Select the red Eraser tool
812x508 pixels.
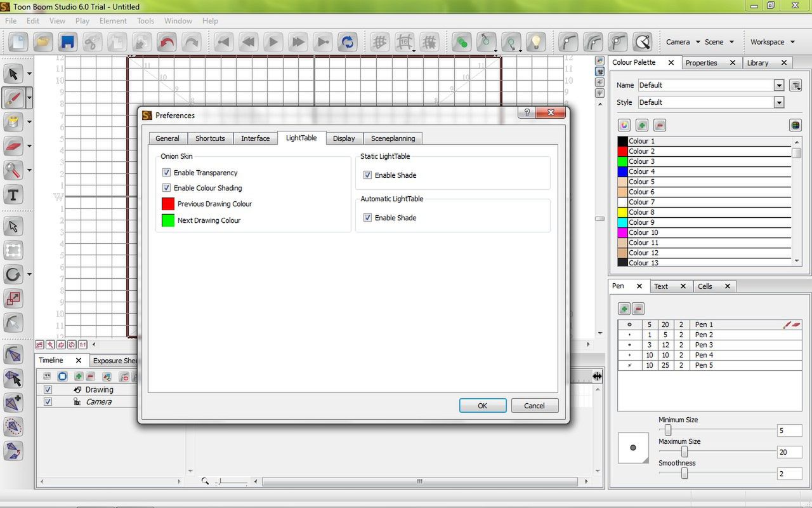click(x=13, y=146)
